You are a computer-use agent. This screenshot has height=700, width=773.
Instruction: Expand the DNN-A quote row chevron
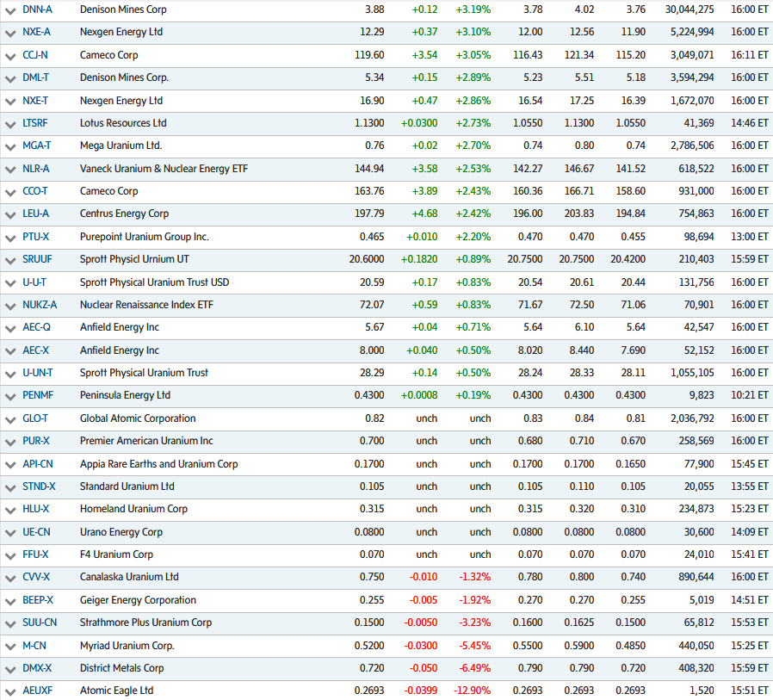click(10, 10)
